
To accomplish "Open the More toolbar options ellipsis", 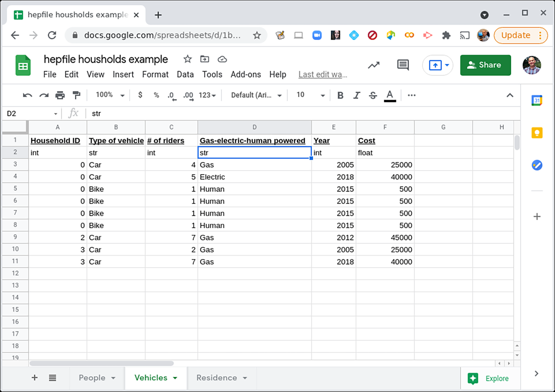I will 412,95.
